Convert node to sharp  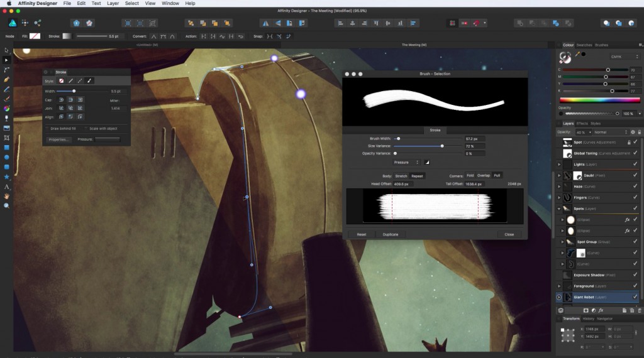tap(153, 36)
